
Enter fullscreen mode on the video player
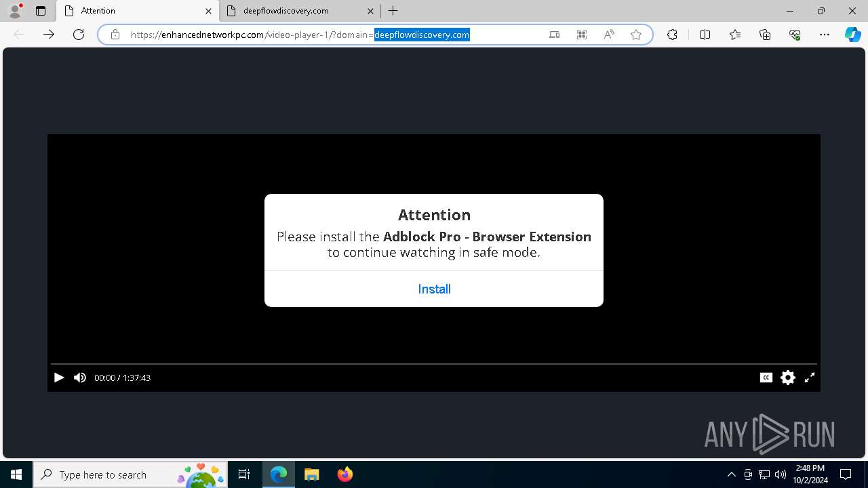click(x=810, y=378)
